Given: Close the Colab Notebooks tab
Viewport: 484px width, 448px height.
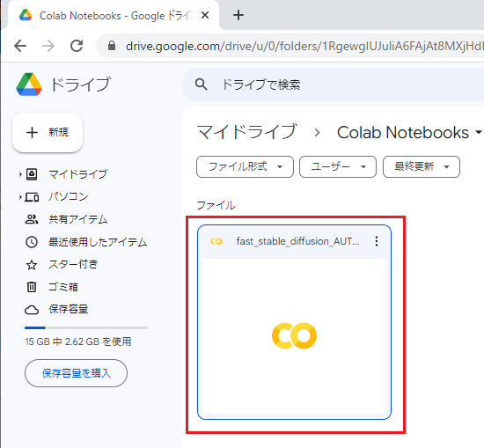Looking at the screenshot, I should (x=205, y=15).
